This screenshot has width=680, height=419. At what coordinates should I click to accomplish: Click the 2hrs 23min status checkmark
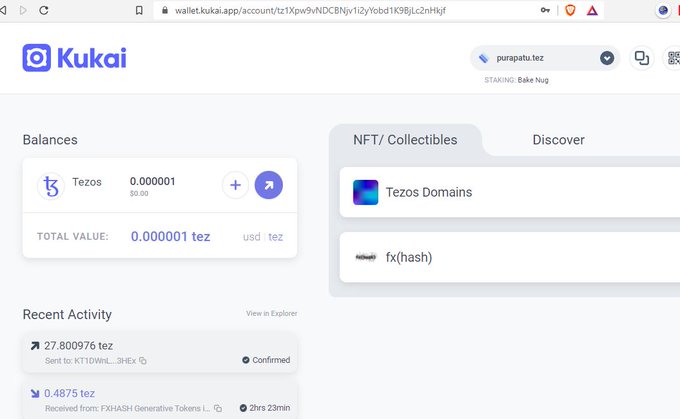click(x=243, y=408)
